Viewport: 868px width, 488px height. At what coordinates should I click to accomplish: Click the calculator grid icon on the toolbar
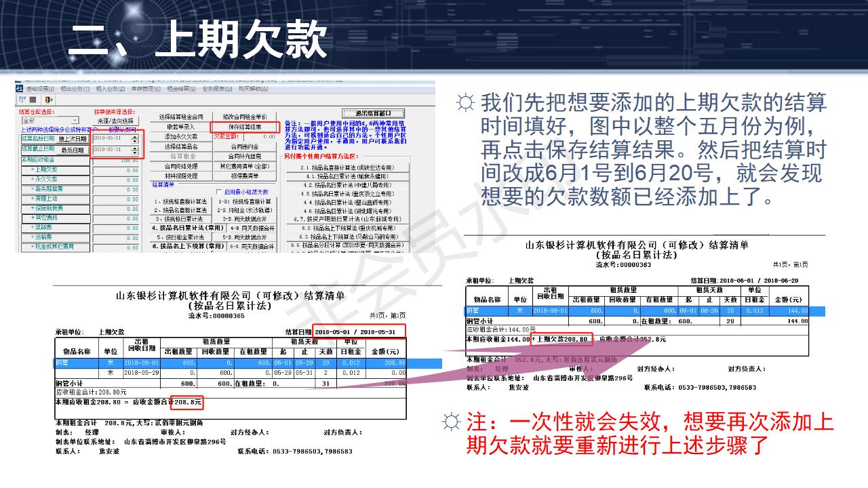(x=33, y=100)
